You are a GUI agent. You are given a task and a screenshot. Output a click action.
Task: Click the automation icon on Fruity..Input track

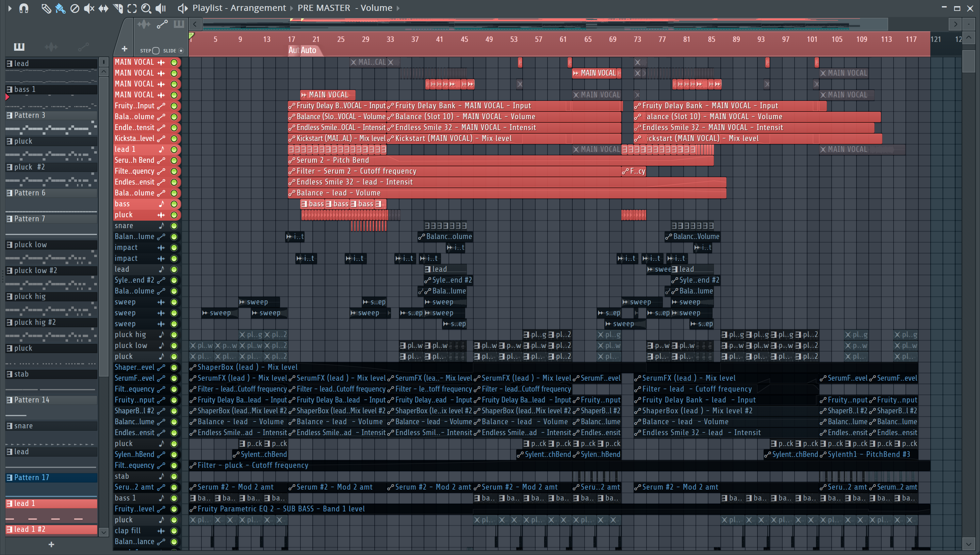162,106
